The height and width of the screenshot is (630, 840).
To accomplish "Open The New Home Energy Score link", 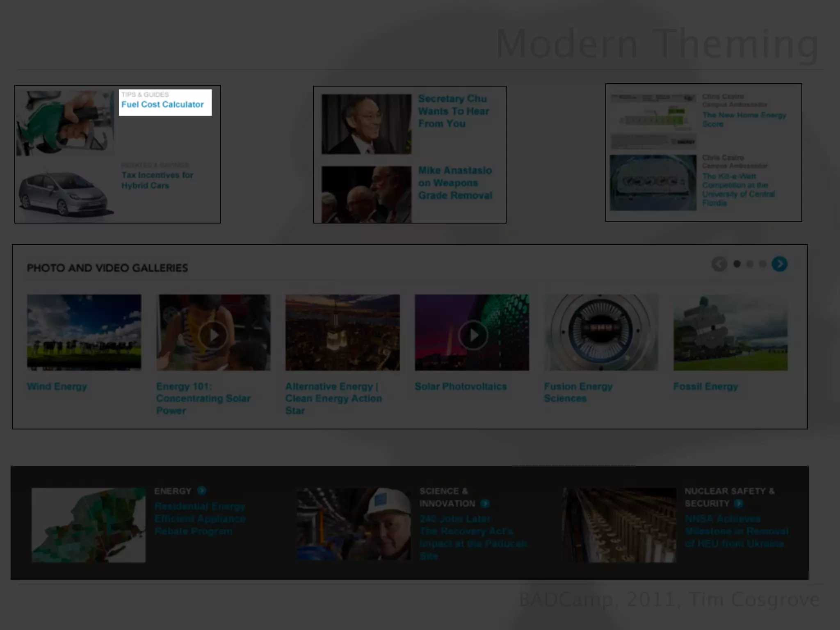I will point(744,119).
